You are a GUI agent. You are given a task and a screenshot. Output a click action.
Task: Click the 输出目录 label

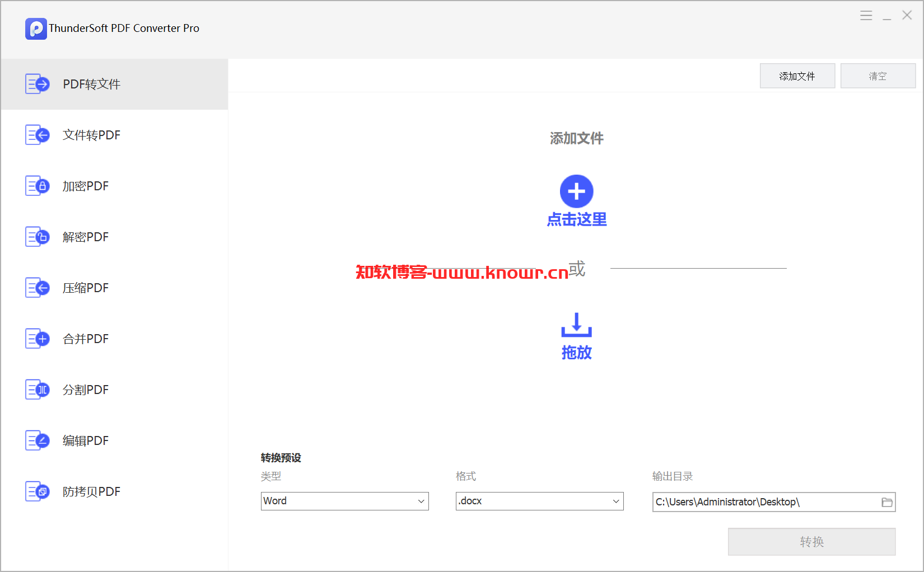click(x=673, y=476)
